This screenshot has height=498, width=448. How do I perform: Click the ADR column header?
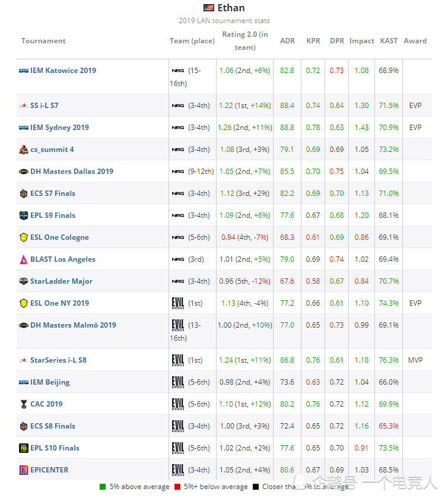287,41
